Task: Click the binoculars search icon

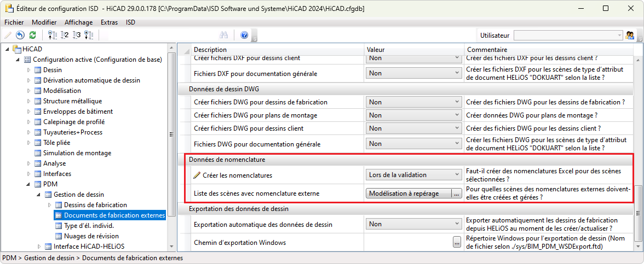Action: pos(224,35)
